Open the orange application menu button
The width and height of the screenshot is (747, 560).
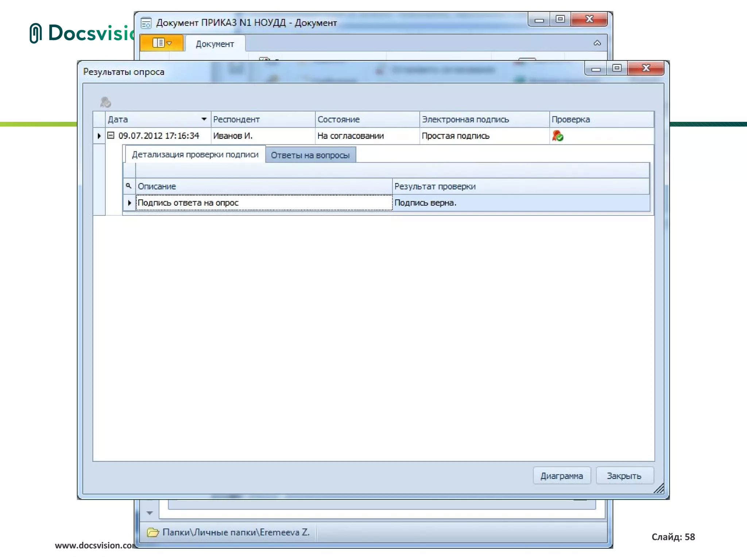coord(162,43)
